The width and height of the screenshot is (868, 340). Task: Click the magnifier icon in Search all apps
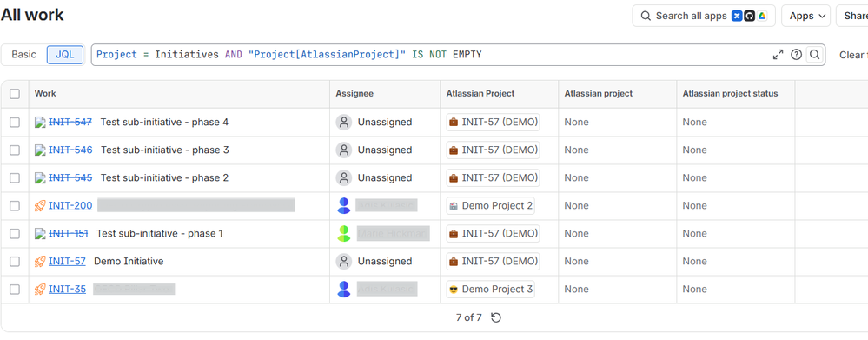646,16
